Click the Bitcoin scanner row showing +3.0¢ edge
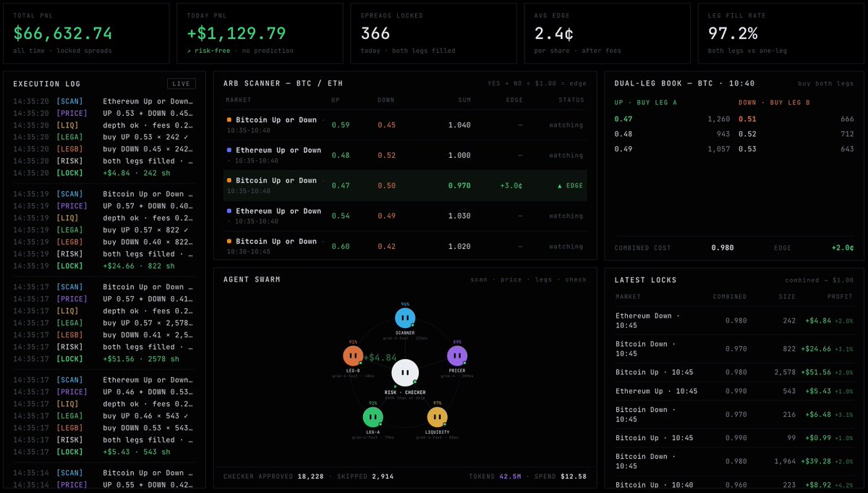The height and width of the screenshot is (493, 868). [x=405, y=185]
